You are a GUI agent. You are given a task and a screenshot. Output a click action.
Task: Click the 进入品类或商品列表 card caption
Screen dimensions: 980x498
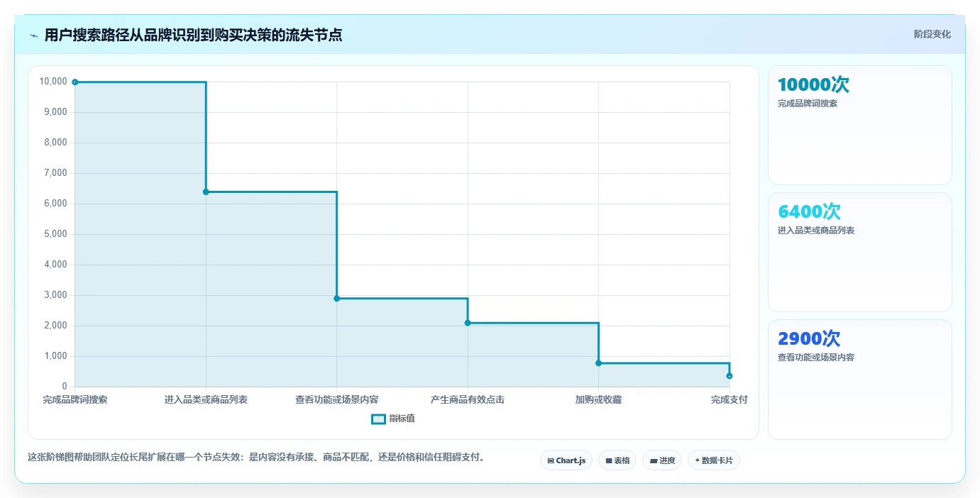816,231
